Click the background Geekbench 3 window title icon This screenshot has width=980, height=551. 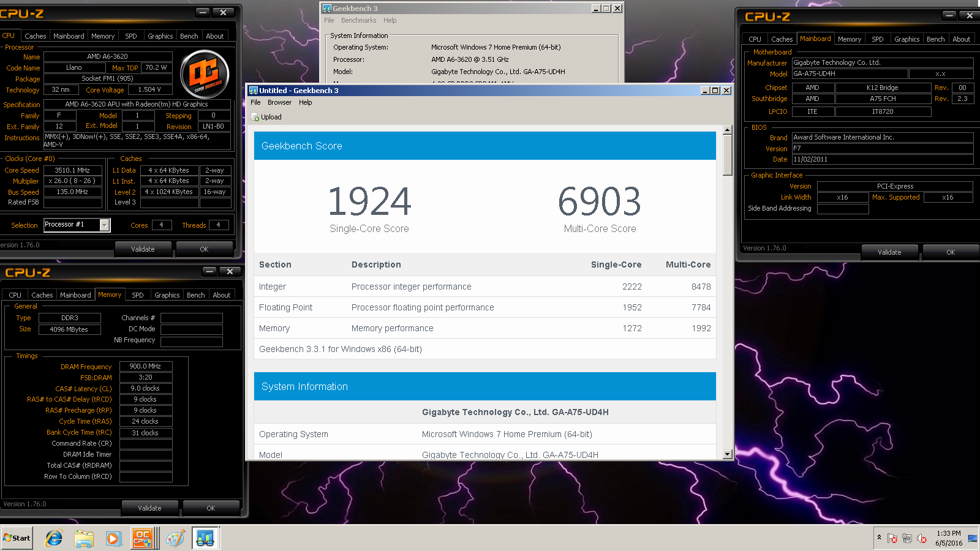327,8
